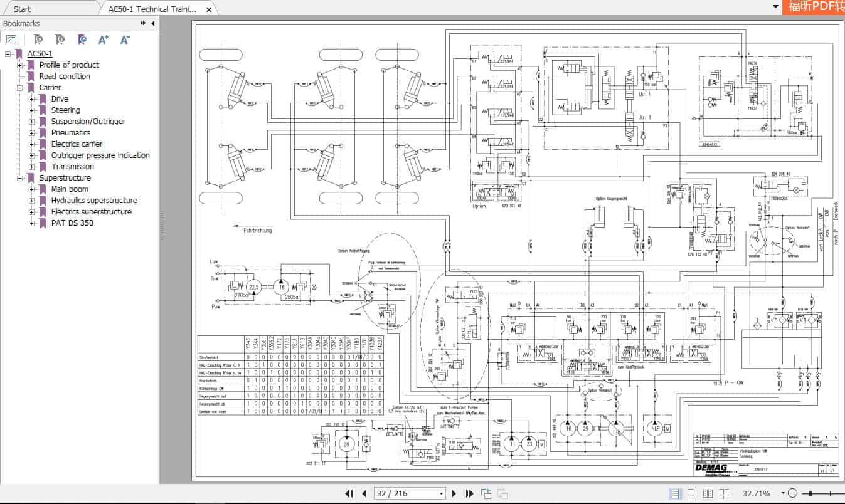Image resolution: width=845 pixels, height=504 pixels.
Task: Expand the Main boom bookmark
Action: click(32, 189)
